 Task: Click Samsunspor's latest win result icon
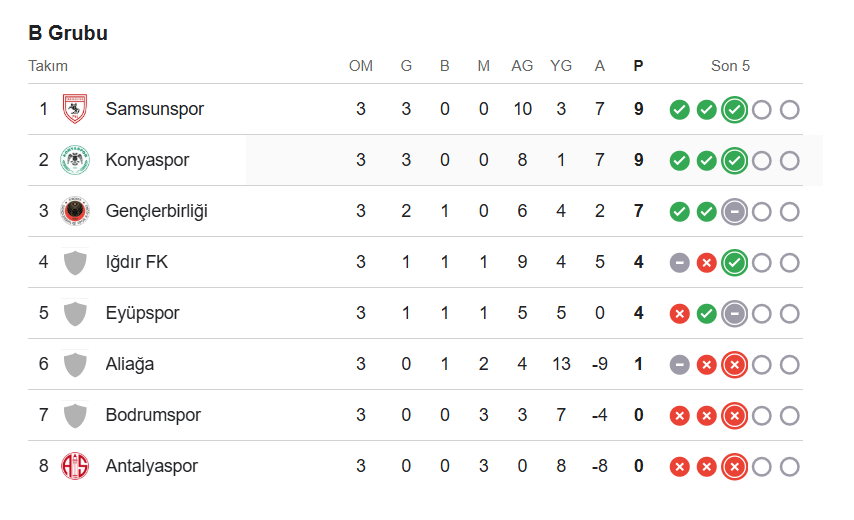coord(734,109)
